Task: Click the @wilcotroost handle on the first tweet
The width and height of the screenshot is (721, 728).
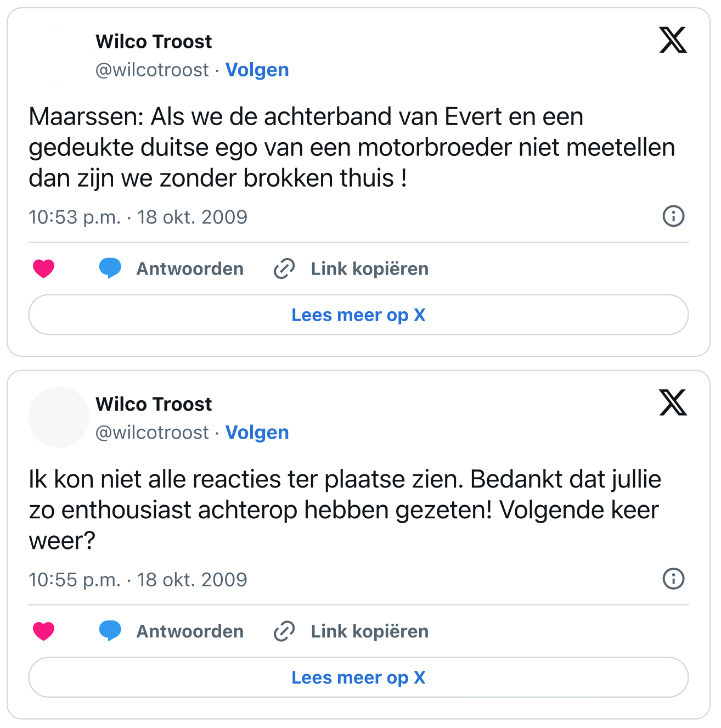Action: [x=152, y=70]
